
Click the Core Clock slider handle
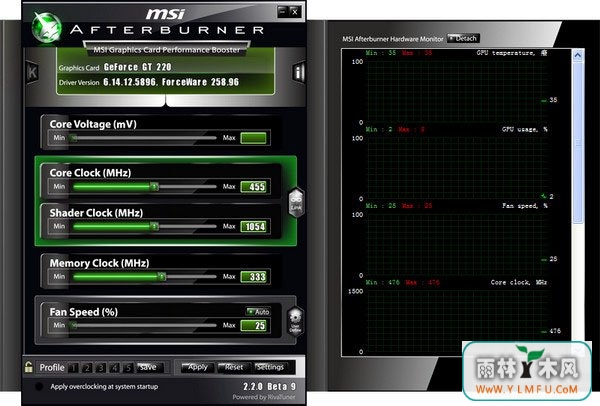point(154,186)
